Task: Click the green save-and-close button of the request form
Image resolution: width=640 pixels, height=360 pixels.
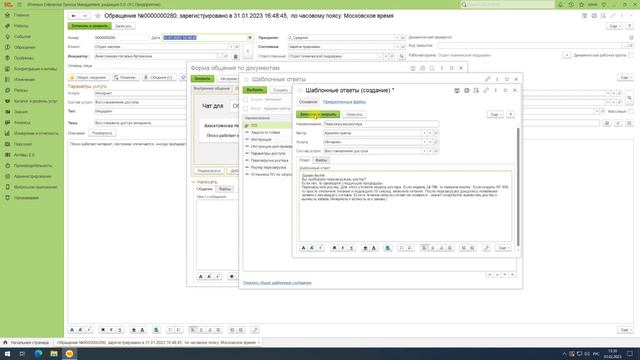Action: point(89,26)
